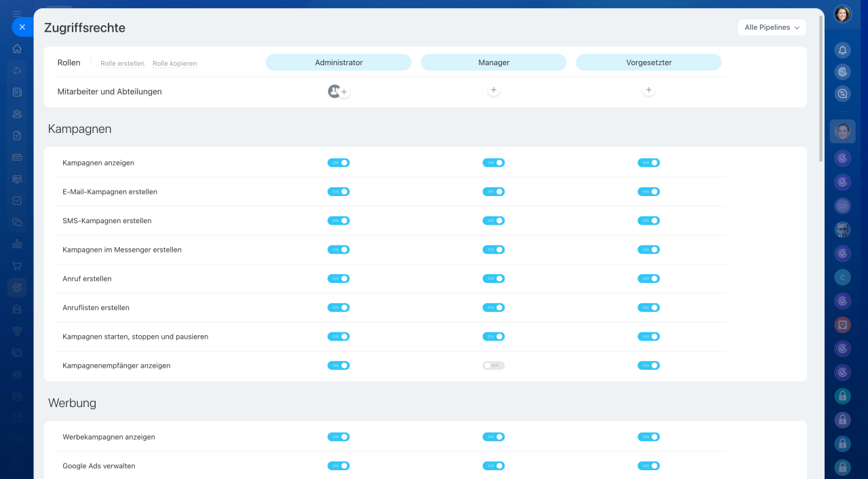This screenshot has height=479, width=868.
Task: Click the Mitarbeiter und Abteilungen label
Action: [110, 92]
